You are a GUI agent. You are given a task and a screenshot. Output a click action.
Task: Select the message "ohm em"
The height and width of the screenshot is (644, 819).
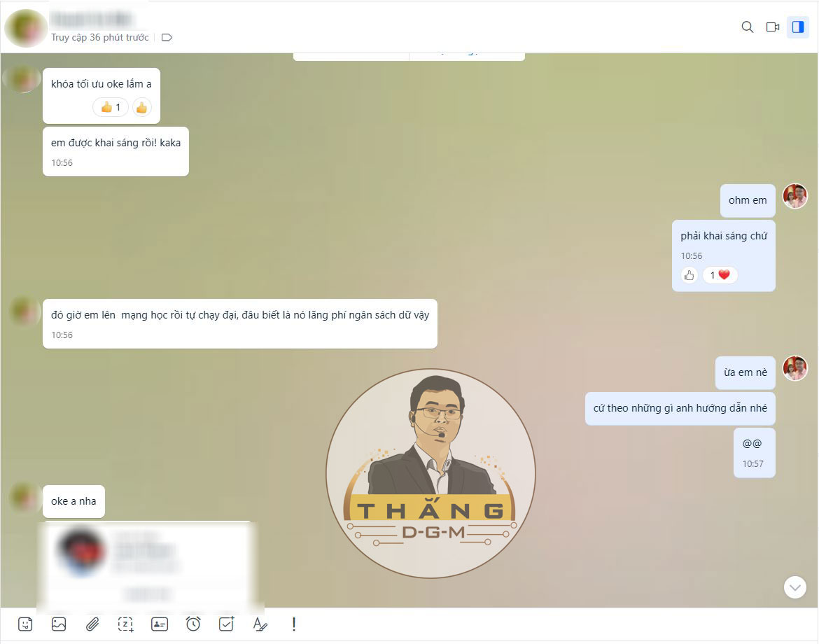coord(748,201)
